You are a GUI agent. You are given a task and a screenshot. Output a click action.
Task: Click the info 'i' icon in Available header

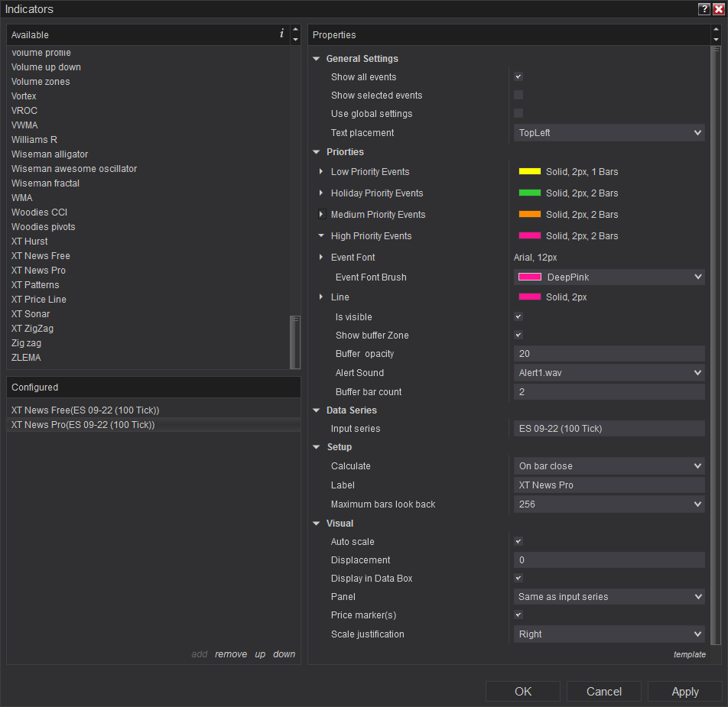pyautogui.click(x=282, y=34)
